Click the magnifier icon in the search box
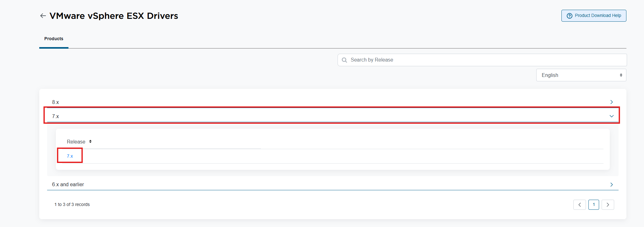644x227 pixels. tap(344, 60)
